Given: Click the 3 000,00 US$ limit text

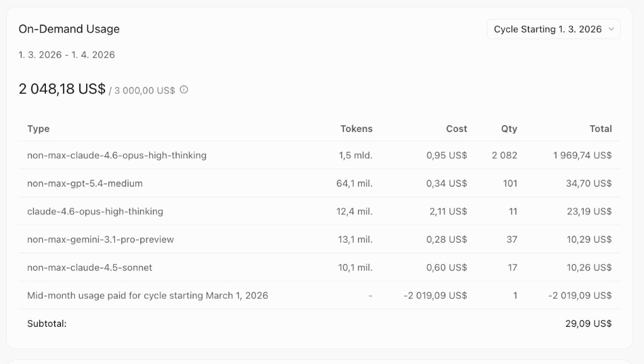Looking at the screenshot, I should coord(145,91).
